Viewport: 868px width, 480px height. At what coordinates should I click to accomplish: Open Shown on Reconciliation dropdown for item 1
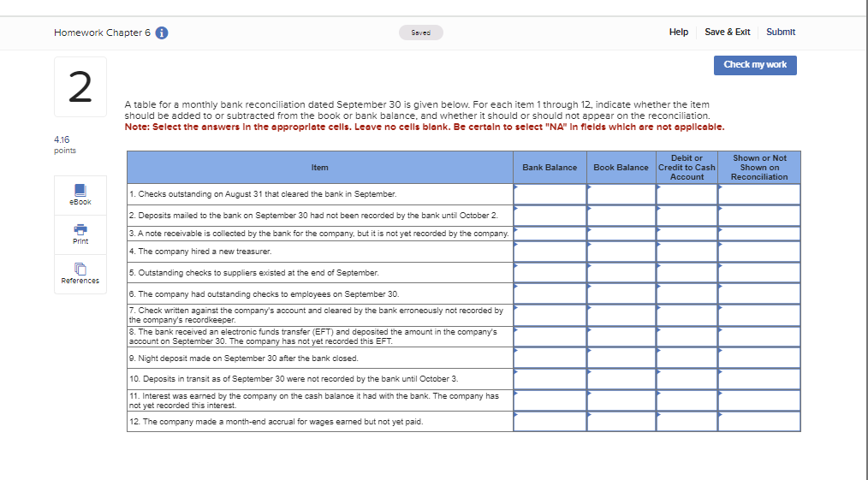point(759,194)
